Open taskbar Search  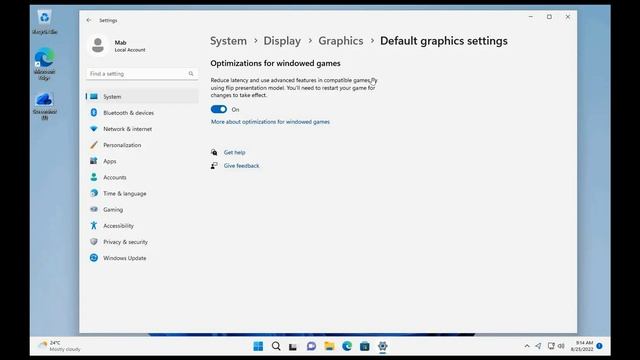(x=276, y=346)
